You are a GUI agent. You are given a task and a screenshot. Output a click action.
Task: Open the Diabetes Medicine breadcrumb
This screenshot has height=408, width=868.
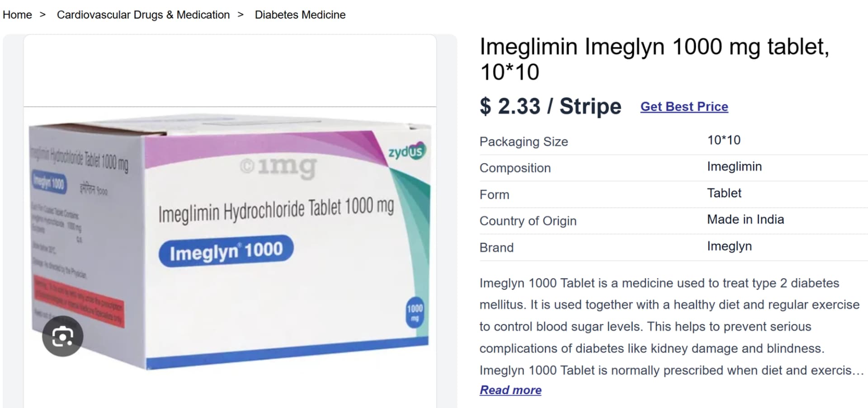click(x=300, y=15)
